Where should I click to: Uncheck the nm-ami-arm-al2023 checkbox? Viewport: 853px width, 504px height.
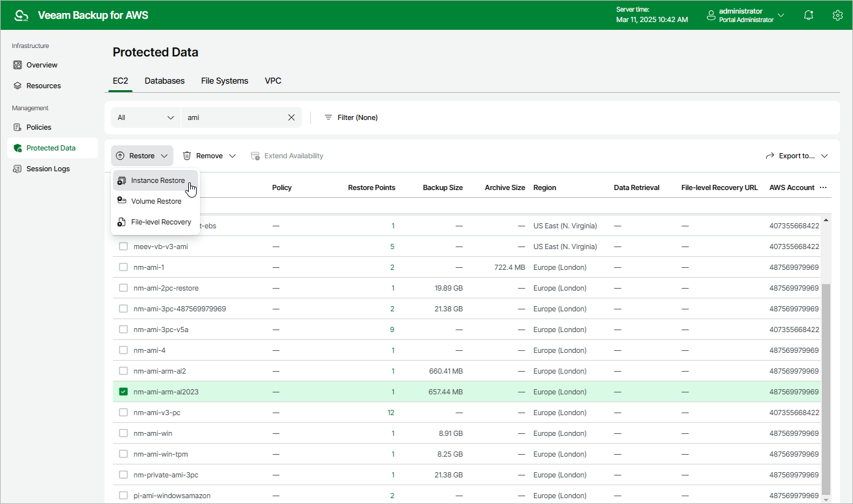pos(123,392)
